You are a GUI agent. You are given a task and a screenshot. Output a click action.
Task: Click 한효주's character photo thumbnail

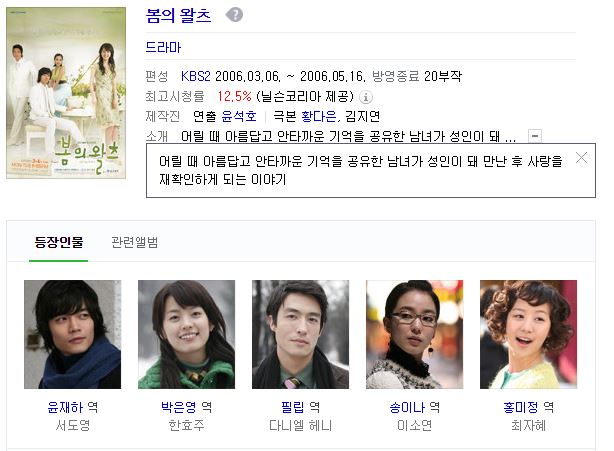point(186,334)
